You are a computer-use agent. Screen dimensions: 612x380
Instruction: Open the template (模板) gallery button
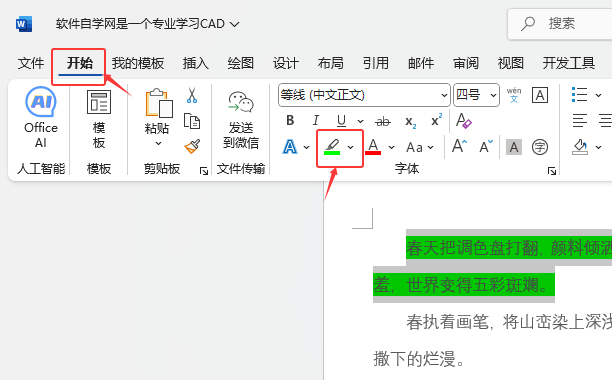click(x=99, y=119)
